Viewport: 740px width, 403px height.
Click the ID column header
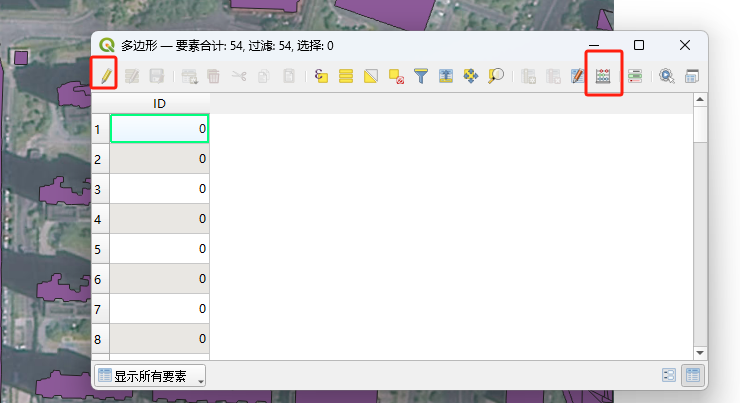coord(159,104)
